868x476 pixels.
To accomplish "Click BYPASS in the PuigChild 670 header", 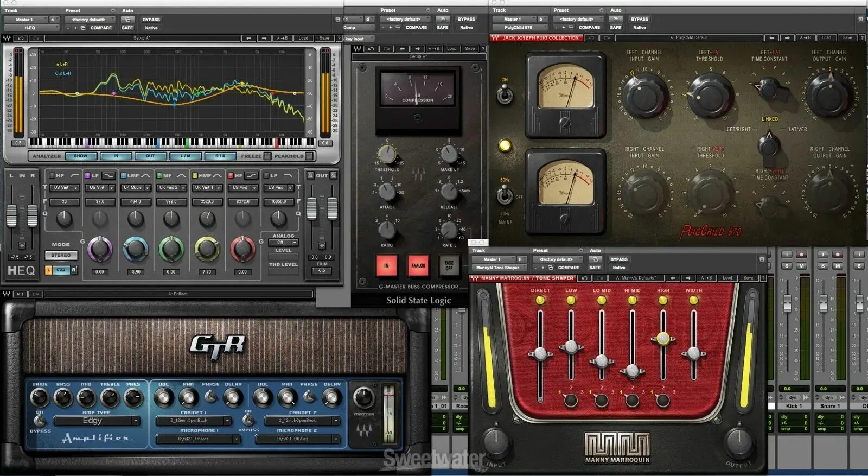I will click(640, 19).
